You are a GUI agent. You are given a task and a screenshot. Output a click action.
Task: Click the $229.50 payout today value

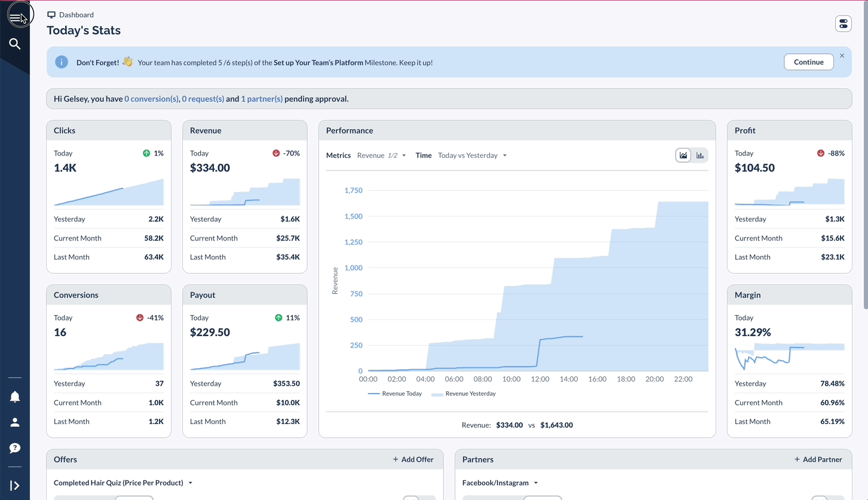[210, 333]
